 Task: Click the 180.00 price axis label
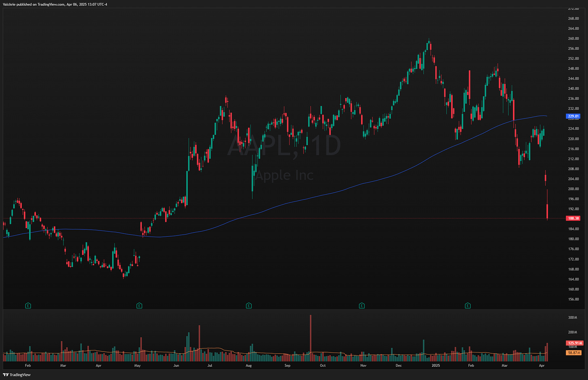pyautogui.click(x=573, y=239)
